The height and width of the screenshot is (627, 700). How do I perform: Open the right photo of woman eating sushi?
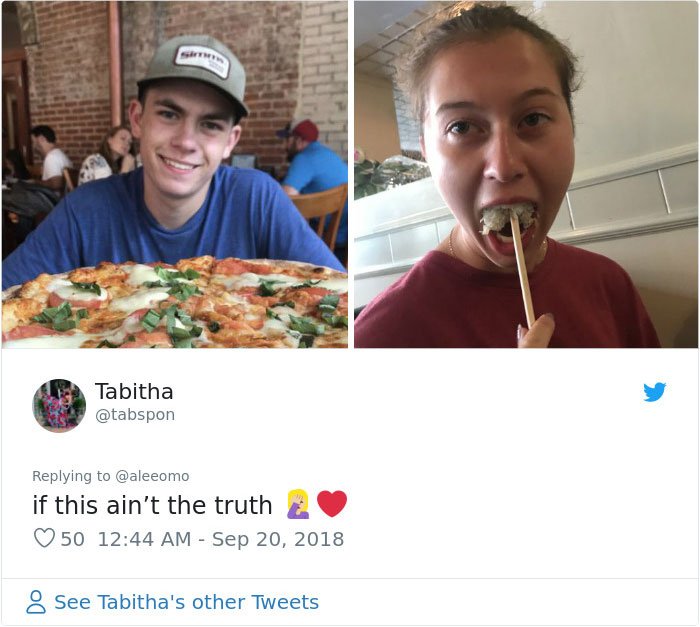pyautogui.click(x=526, y=174)
